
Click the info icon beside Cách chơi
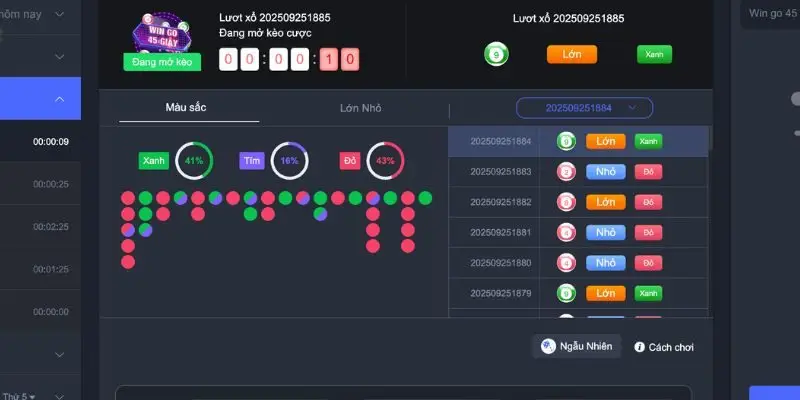(x=639, y=347)
